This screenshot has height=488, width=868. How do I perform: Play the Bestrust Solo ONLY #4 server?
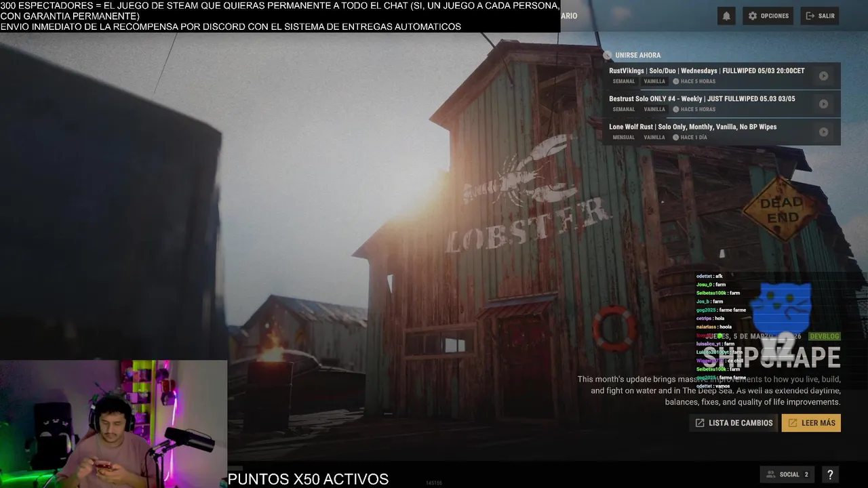pos(823,104)
